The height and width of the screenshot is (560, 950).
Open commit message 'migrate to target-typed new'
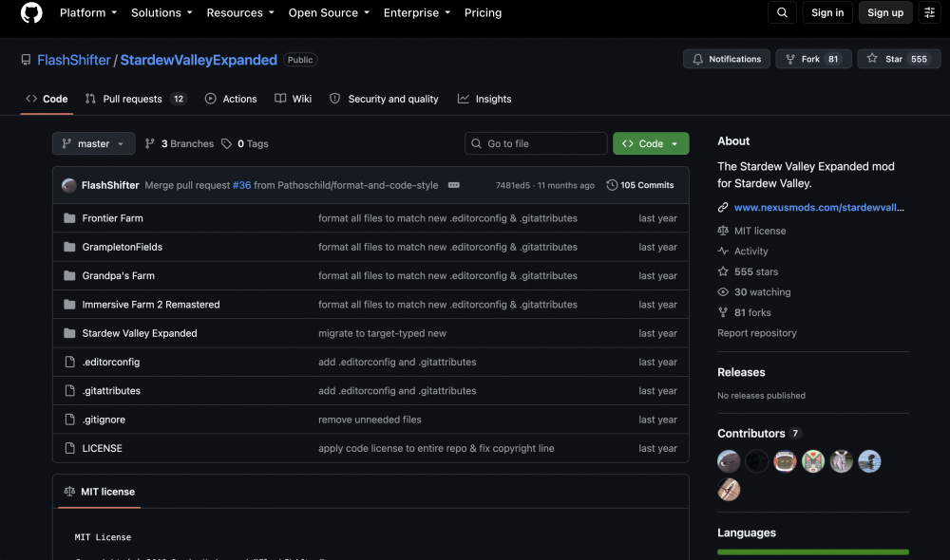tap(382, 333)
